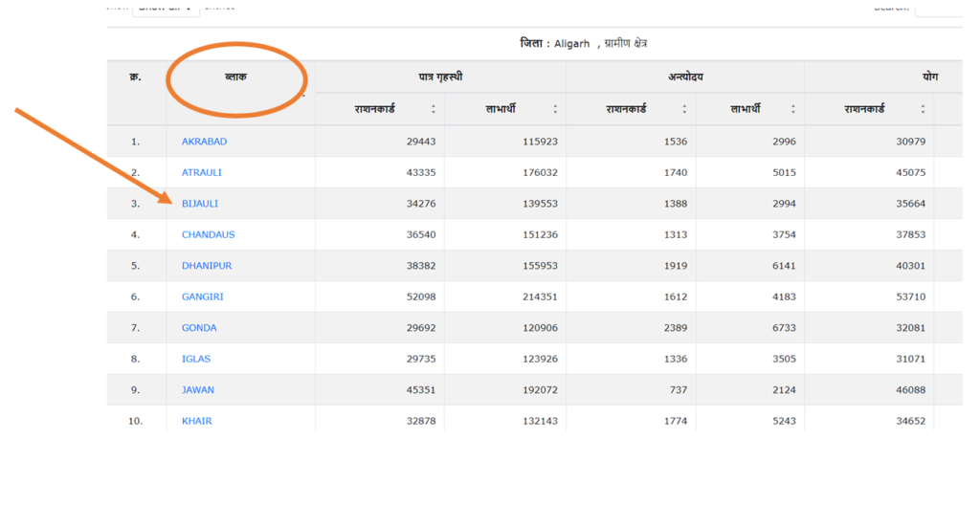Select cell value 2389
This screenshot has height=505, width=980.
[x=676, y=328]
